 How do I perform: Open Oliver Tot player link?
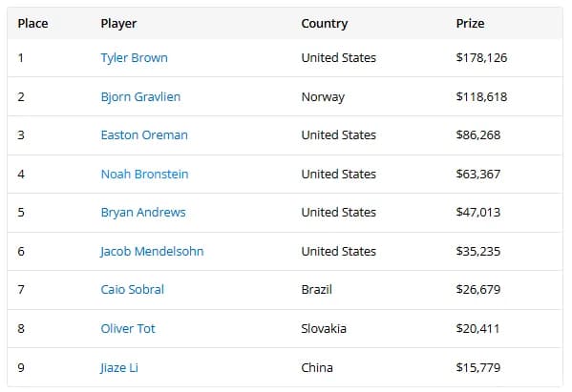(x=128, y=329)
